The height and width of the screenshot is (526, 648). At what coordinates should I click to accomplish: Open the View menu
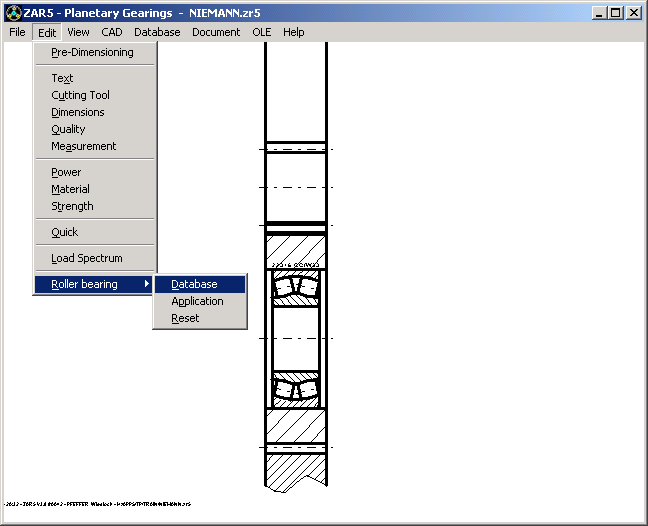[78, 32]
